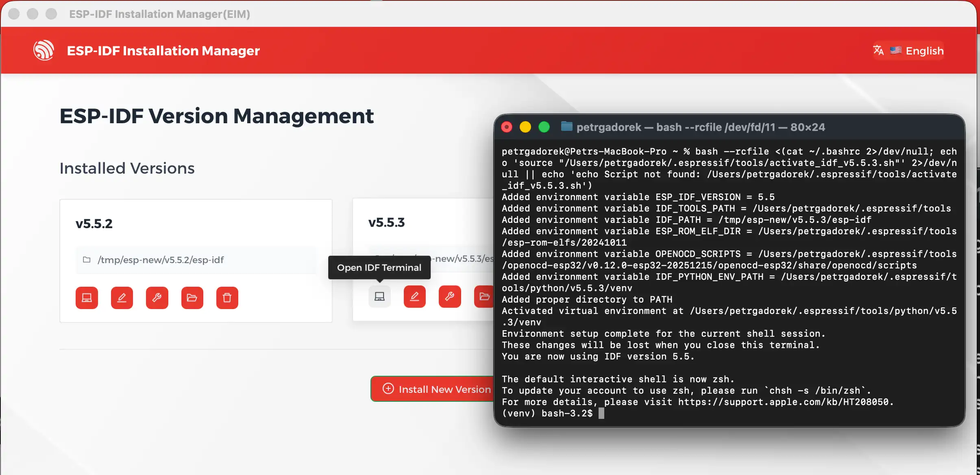This screenshot has height=475, width=980.
Task: Open IDF Terminal for v5.5.2
Action: pyautogui.click(x=87, y=298)
